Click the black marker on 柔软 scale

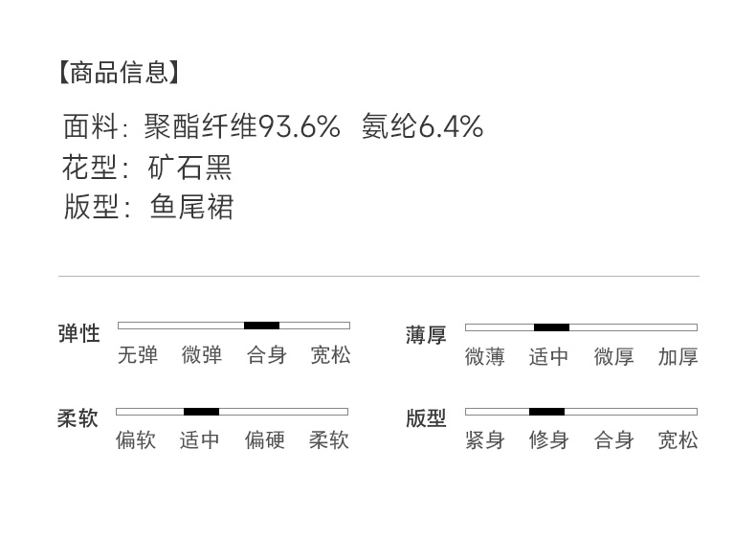[x=201, y=412]
